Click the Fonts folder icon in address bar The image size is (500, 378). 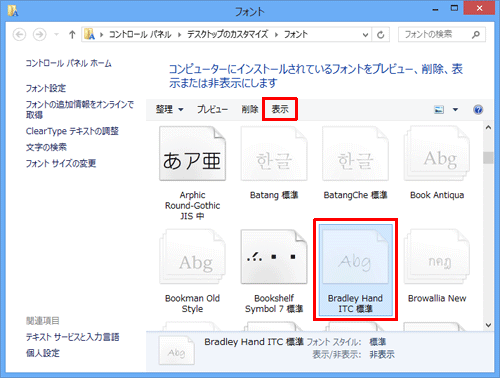click(x=89, y=34)
